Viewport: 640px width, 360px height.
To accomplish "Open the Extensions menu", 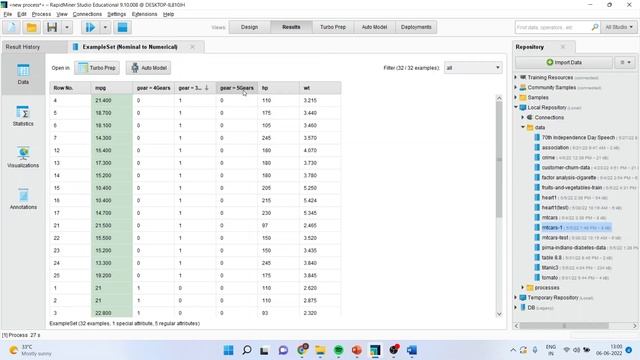I will pyautogui.click(x=144, y=14).
